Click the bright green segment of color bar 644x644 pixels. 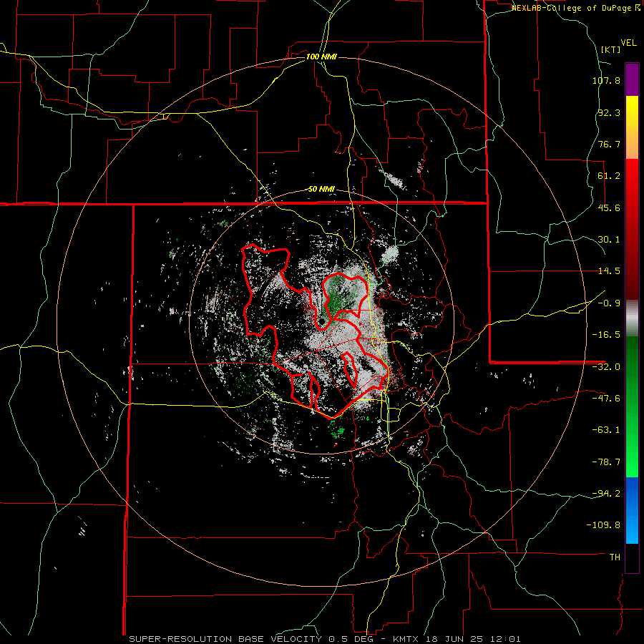pyautogui.click(x=632, y=406)
